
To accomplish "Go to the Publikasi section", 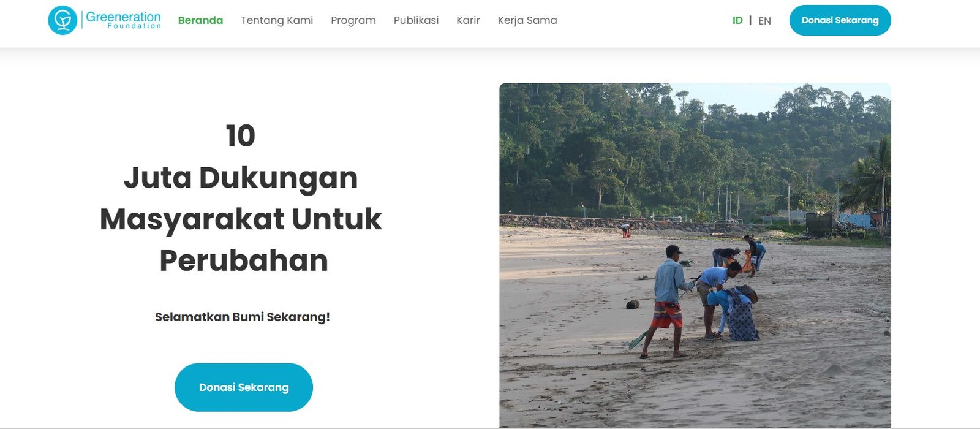I will 416,20.
